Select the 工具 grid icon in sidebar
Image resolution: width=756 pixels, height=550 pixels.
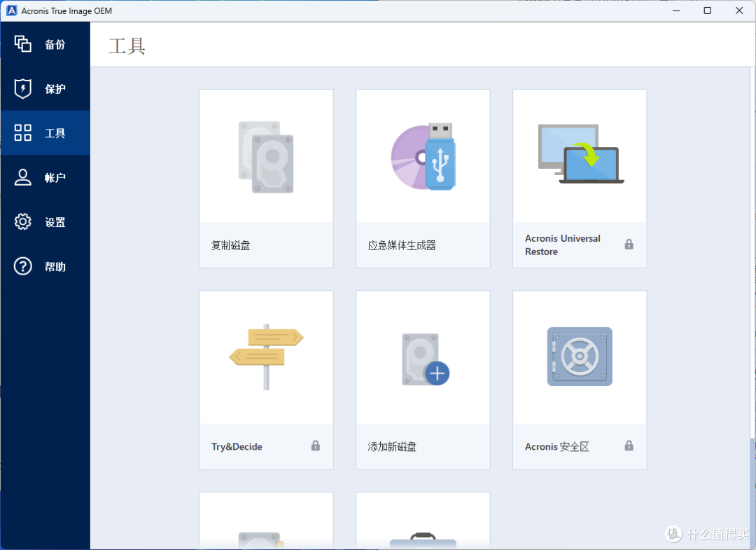click(x=22, y=132)
